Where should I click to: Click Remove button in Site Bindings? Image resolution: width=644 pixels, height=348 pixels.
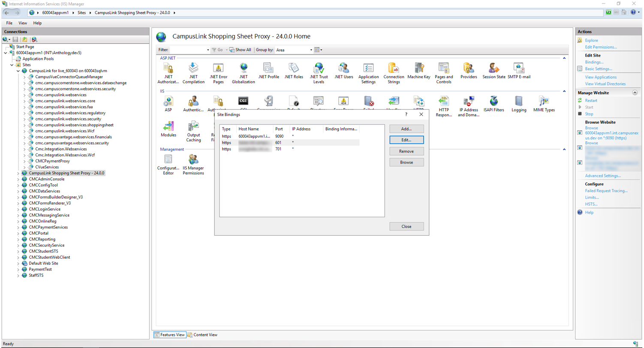pos(406,151)
